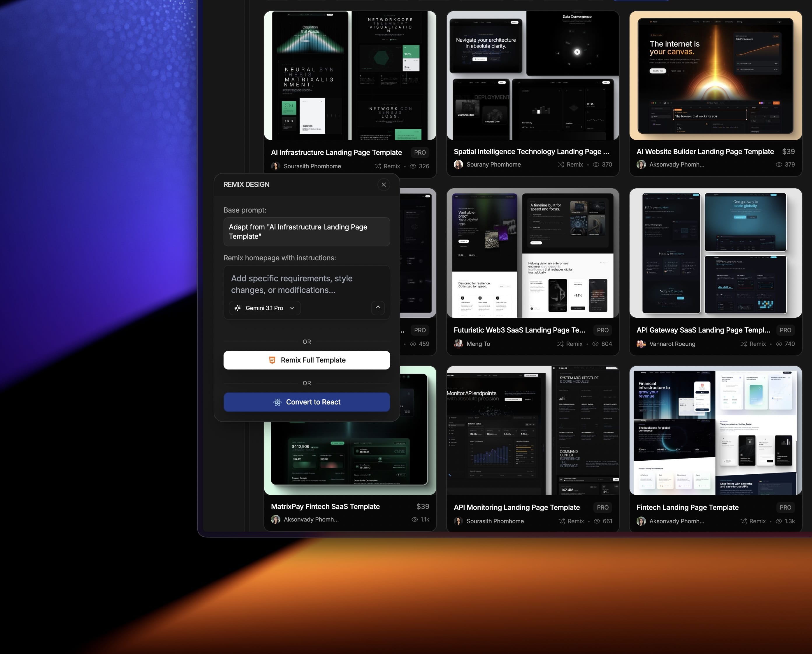
Task: Click the React logo on Convert to React button
Action: (278, 402)
